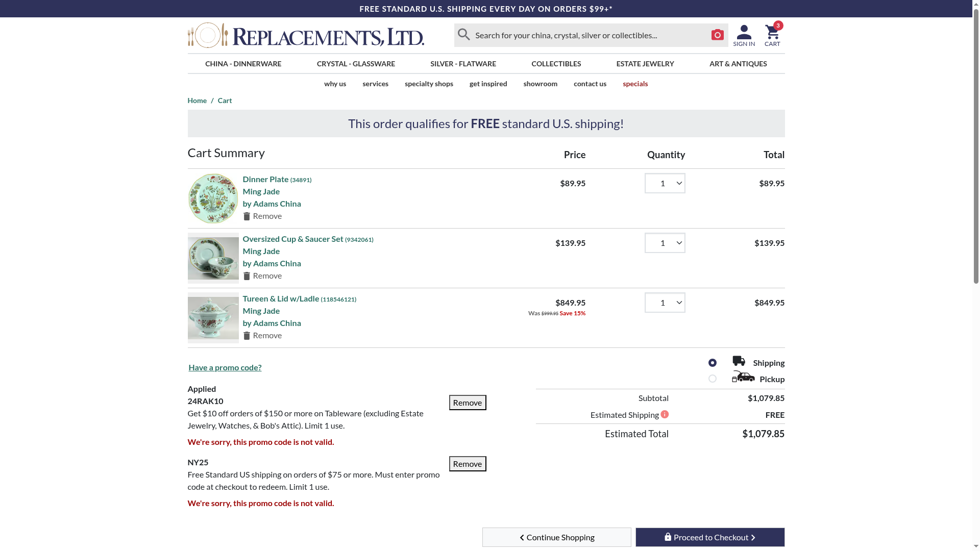980x551 pixels.
Task: Select the Shipping radio option
Action: click(713, 363)
